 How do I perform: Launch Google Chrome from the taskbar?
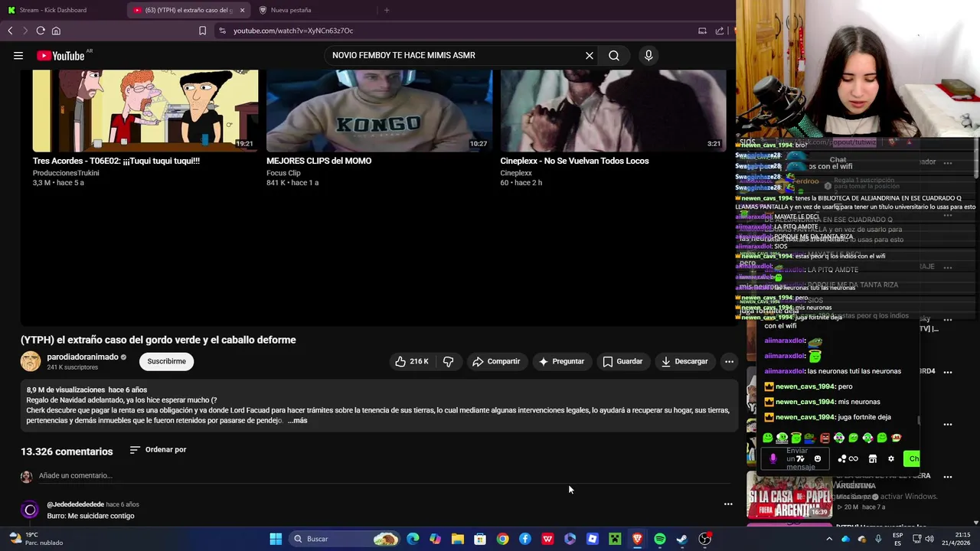pyautogui.click(x=502, y=539)
